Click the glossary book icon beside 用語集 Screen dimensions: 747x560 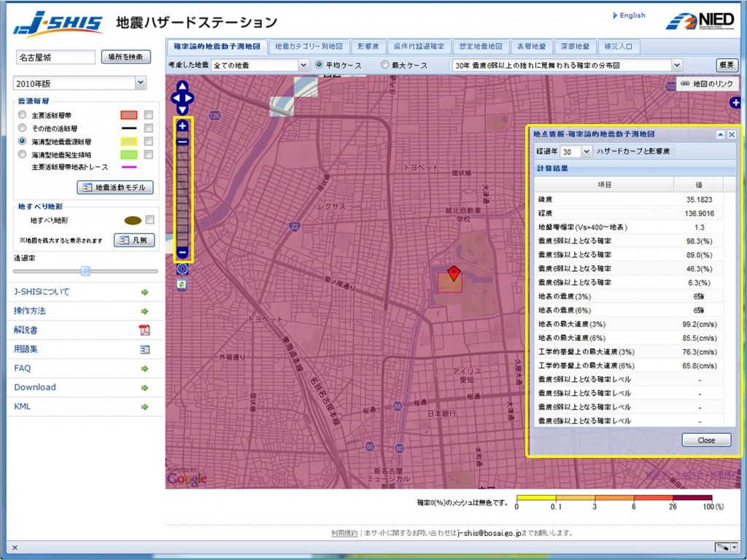[x=144, y=349]
